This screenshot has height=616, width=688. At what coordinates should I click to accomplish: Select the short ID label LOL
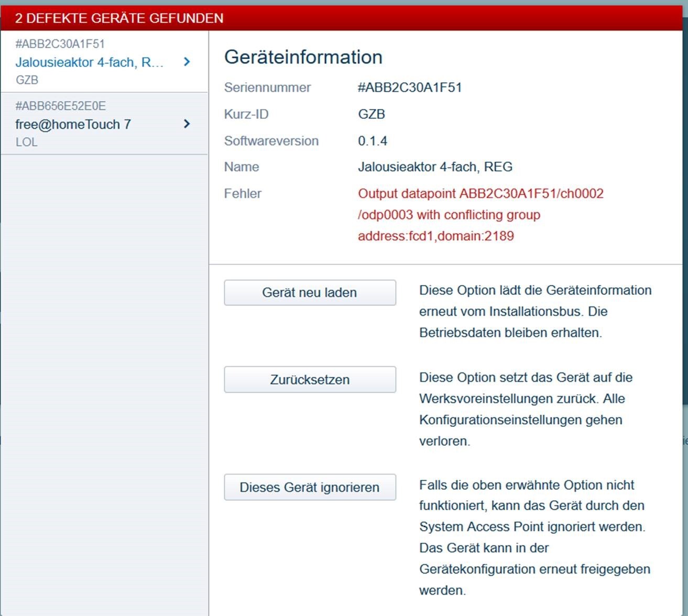pyautogui.click(x=26, y=142)
